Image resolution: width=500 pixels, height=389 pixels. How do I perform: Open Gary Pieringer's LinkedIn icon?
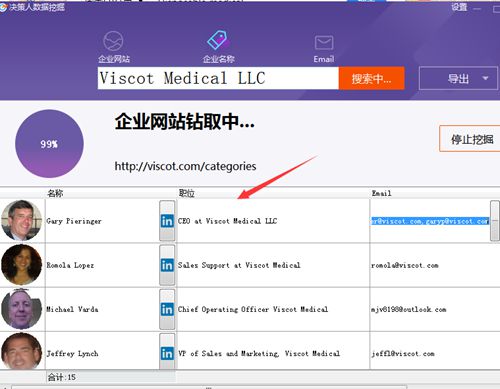point(167,221)
